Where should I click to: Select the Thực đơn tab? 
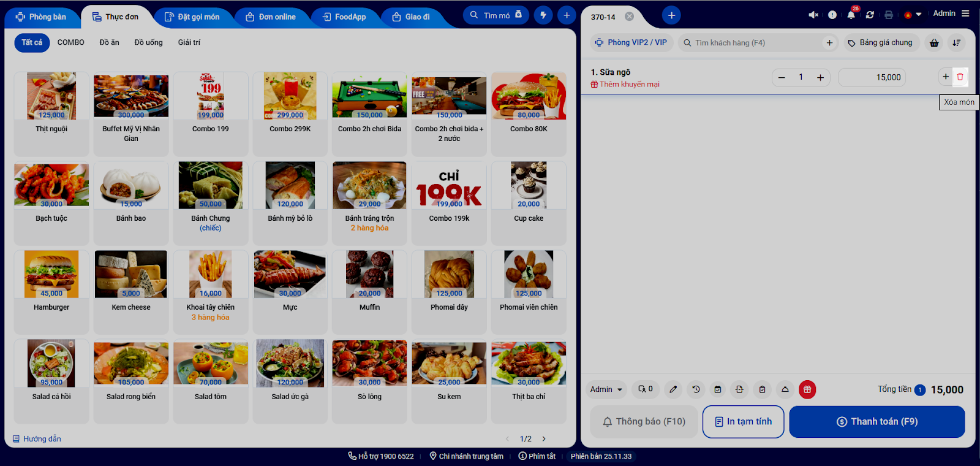click(x=116, y=17)
